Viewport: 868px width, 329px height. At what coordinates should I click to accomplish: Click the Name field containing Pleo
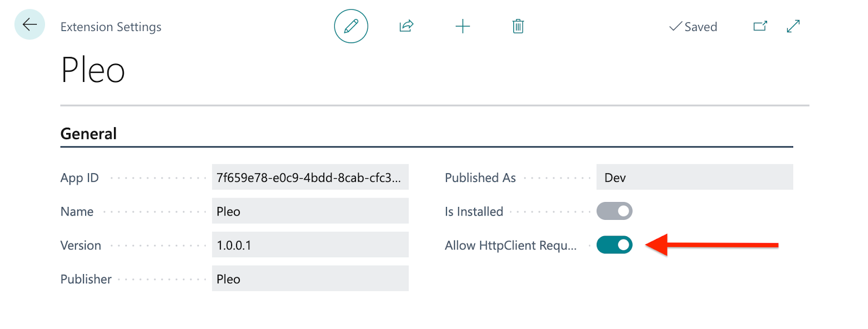tap(310, 211)
